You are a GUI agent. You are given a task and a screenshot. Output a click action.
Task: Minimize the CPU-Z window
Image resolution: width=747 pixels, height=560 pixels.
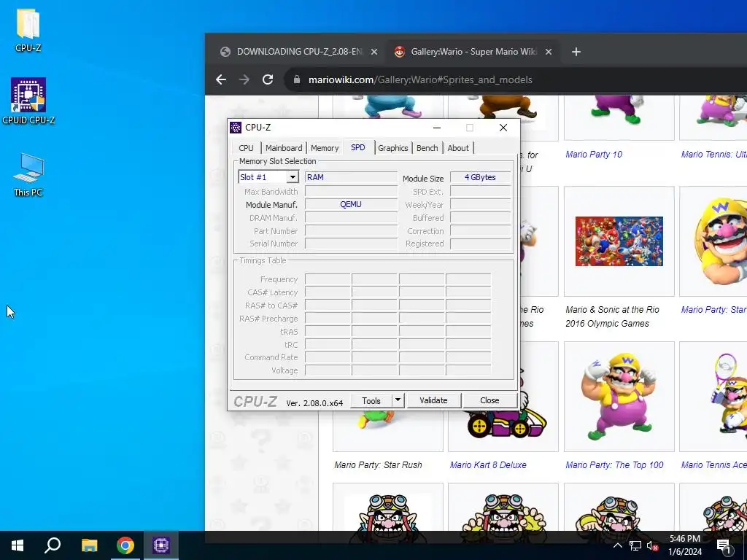pyautogui.click(x=437, y=128)
